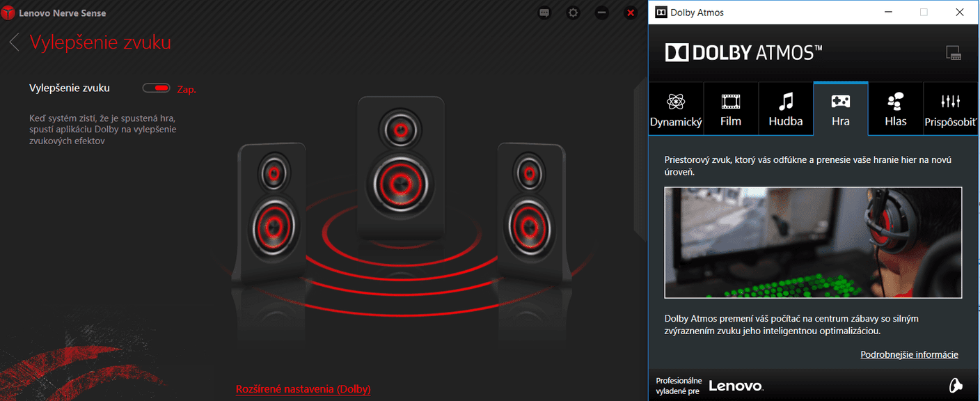Select the Dynamický profile tab
The image size is (980, 401).
[x=676, y=109]
